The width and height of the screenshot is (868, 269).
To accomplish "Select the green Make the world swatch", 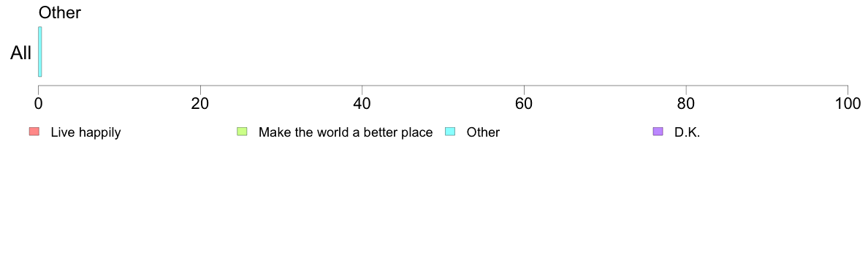I will [242, 132].
